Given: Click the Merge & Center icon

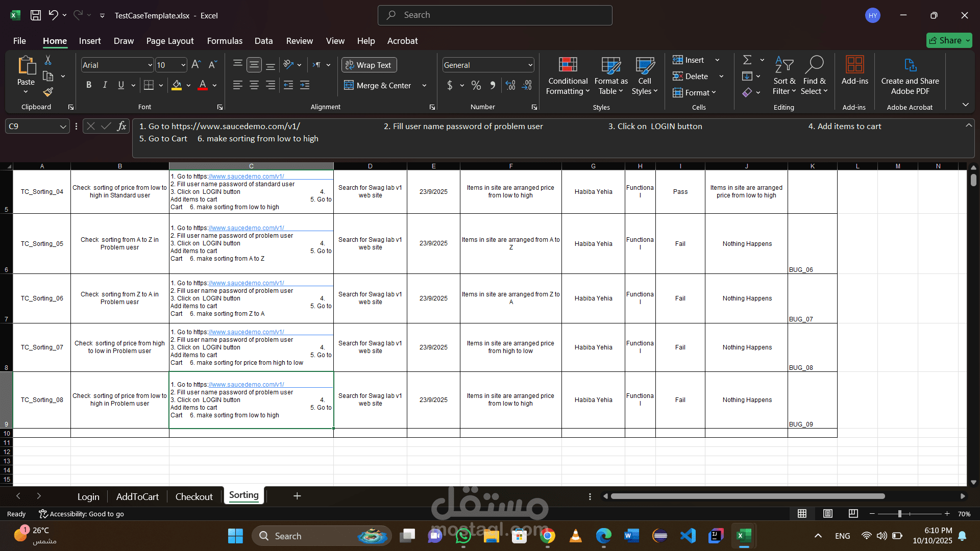Looking at the screenshot, I should point(349,85).
